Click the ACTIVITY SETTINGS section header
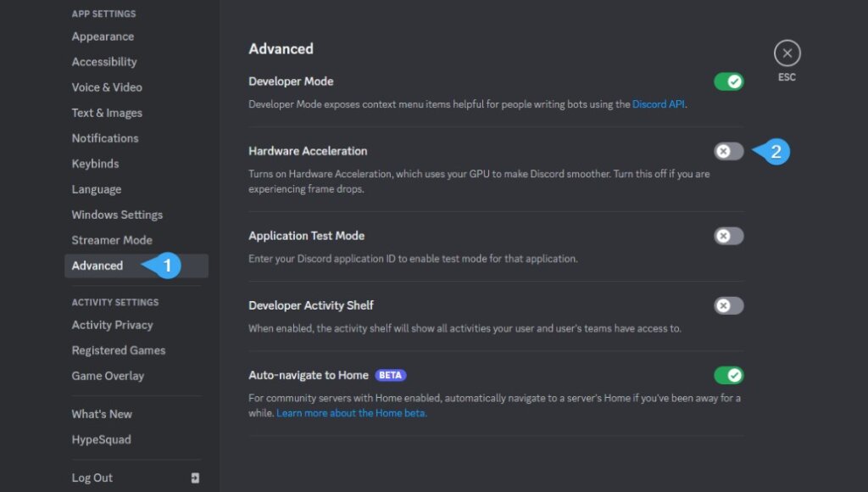The height and width of the screenshot is (492, 868). pyautogui.click(x=115, y=303)
